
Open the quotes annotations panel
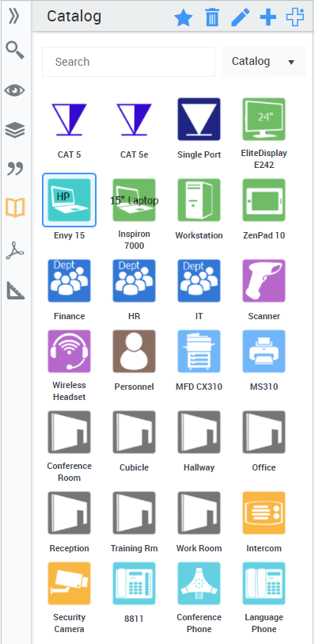tap(15, 169)
